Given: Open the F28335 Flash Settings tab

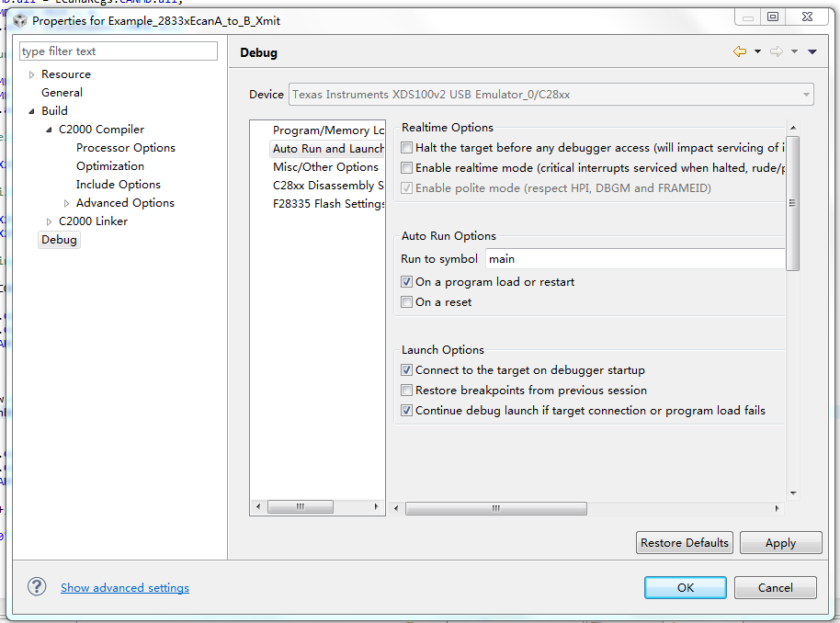Looking at the screenshot, I should (326, 203).
